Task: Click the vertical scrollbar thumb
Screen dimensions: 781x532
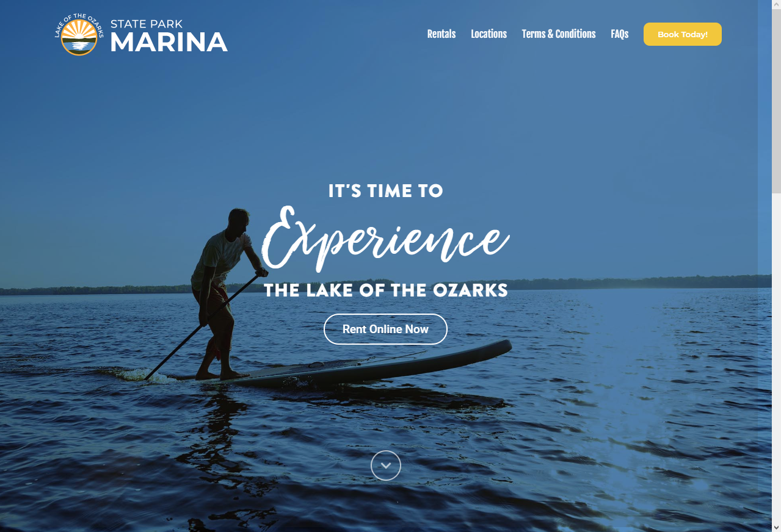Action: click(x=776, y=102)
